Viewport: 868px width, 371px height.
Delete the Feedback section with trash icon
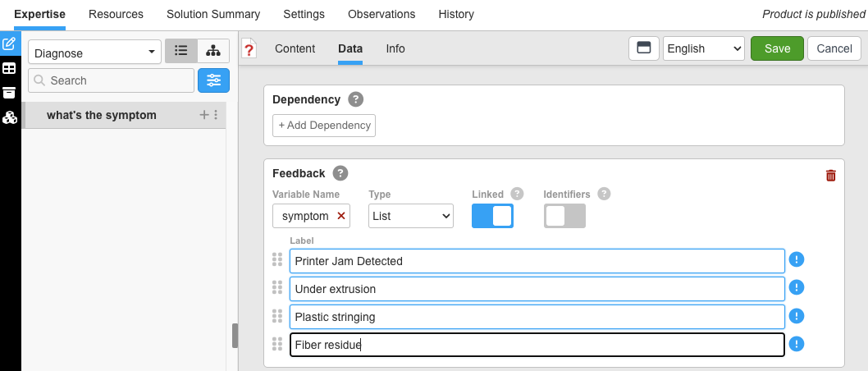coord(831,175)
